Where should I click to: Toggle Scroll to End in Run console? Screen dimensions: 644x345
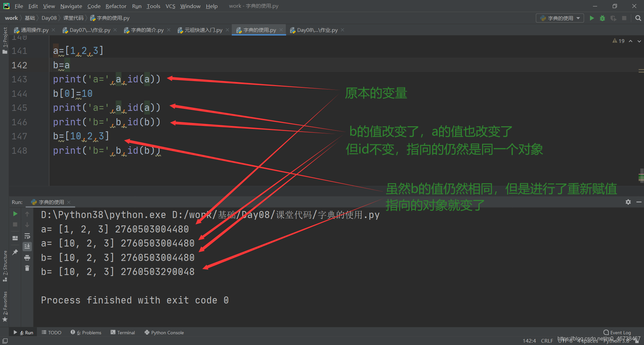click(x=27, y=247)
